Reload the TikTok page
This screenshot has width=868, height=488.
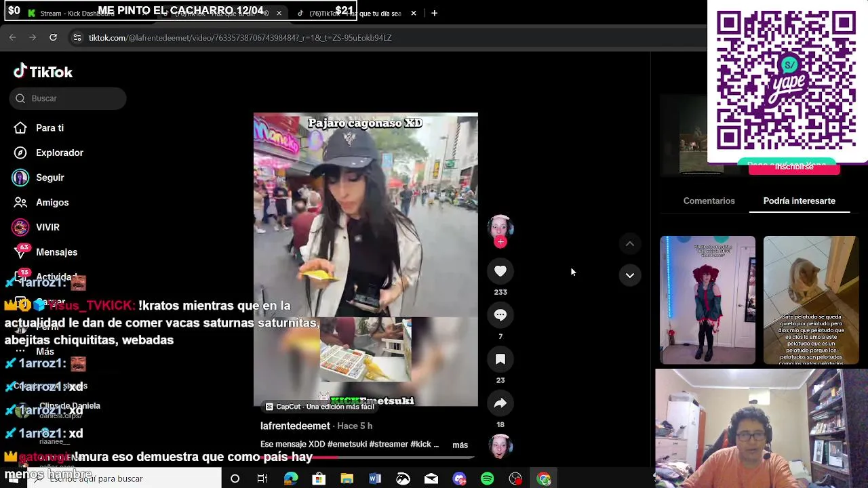point(53,37)
